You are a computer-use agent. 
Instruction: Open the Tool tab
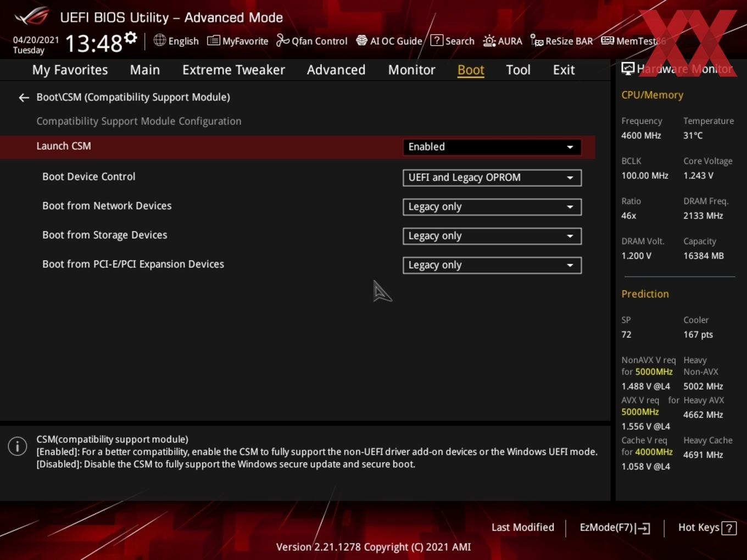518,70
